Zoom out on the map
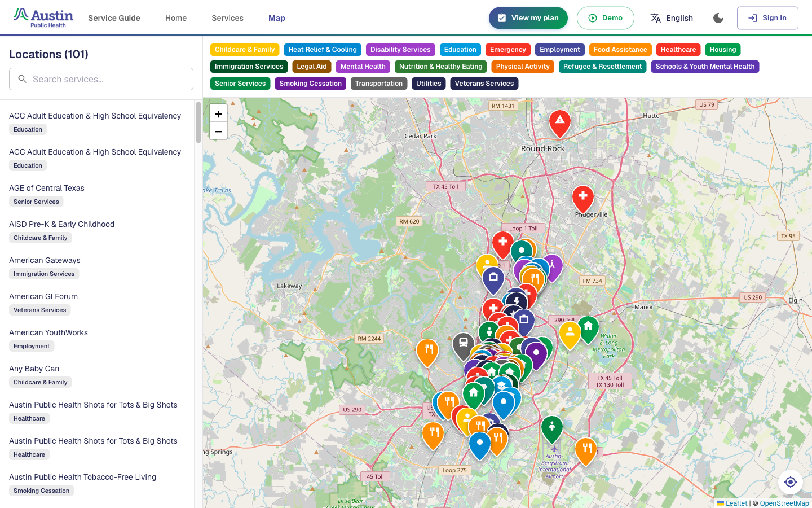This screenshot has height=508, width=812. coord(218,131)
